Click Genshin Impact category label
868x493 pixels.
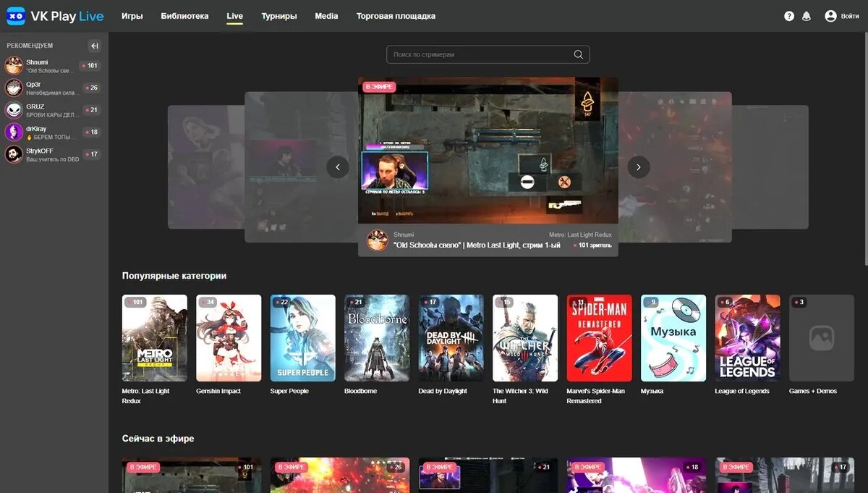coord(218,391)
